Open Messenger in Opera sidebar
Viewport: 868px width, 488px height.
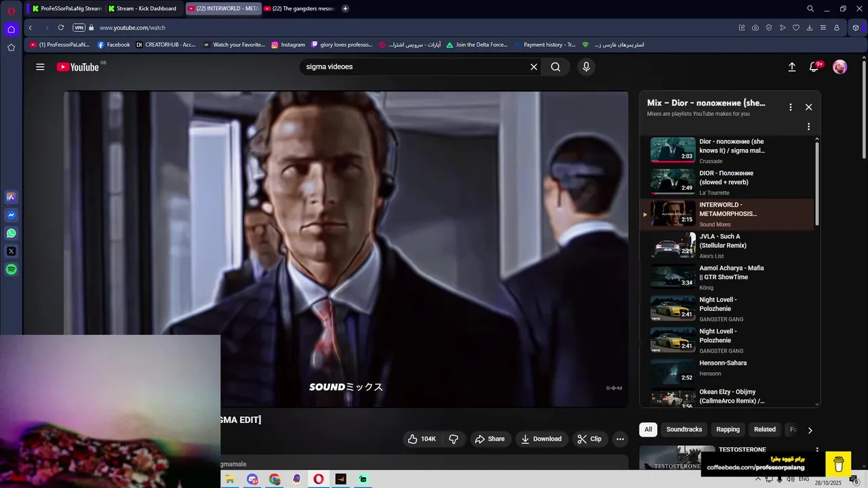click(11, 216)
